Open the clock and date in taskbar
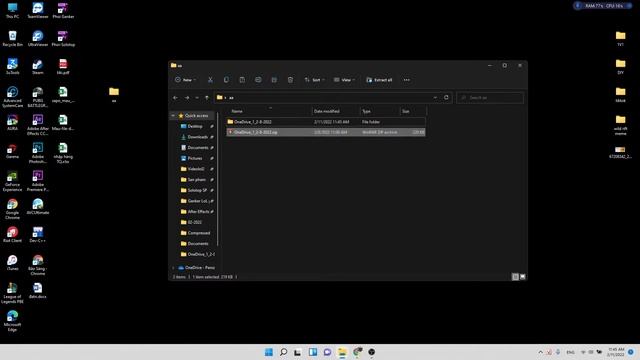The image size is (640, 360). [616, 352]
